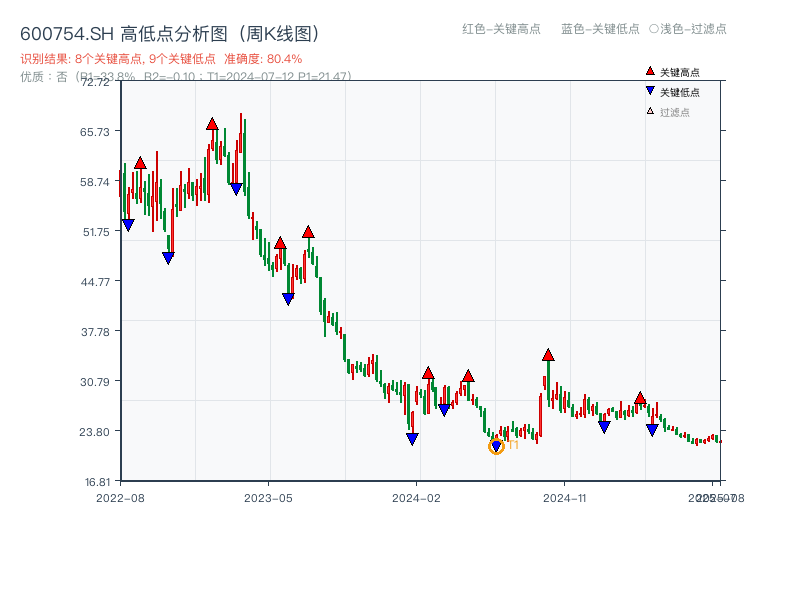Click the 23.80 y-axis label
This screenshot has width=800, height=600.
click(x=95, y=432)
